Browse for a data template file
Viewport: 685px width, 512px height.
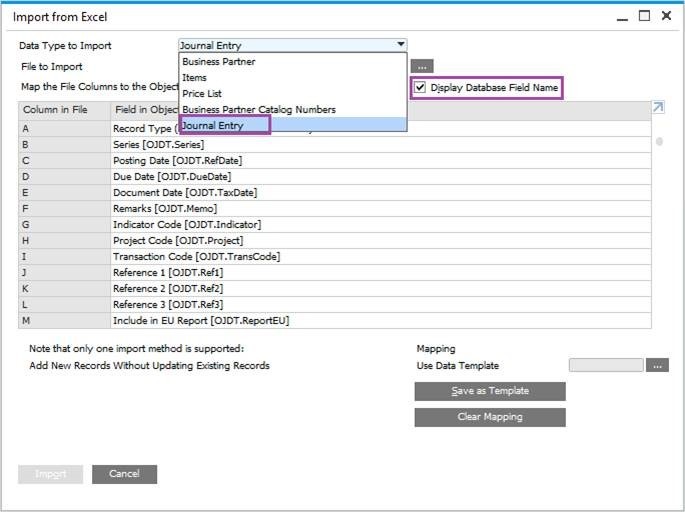pos(657,365)
